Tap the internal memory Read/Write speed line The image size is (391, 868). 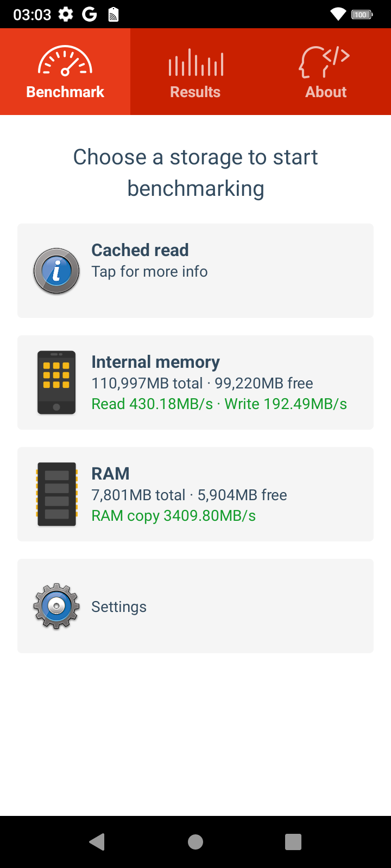[x=219, y=404]
